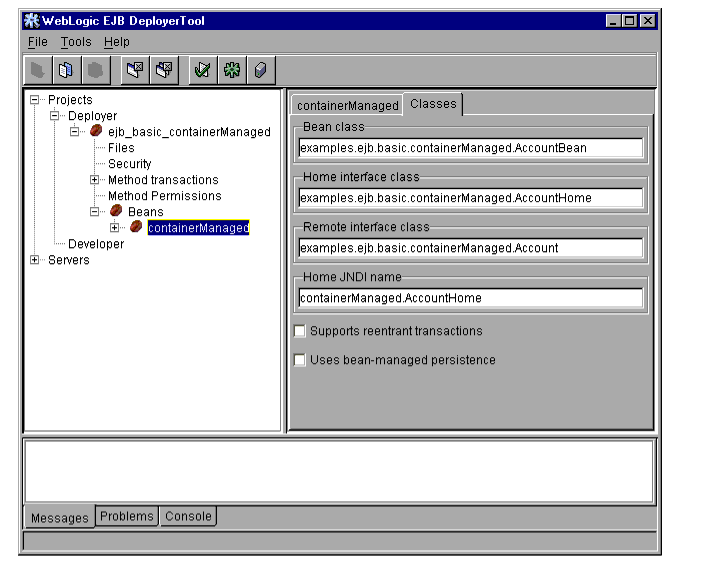Select the Classes tab
Image resolution: width=713 pixels, height=561 pixels.
click(433, 104)
